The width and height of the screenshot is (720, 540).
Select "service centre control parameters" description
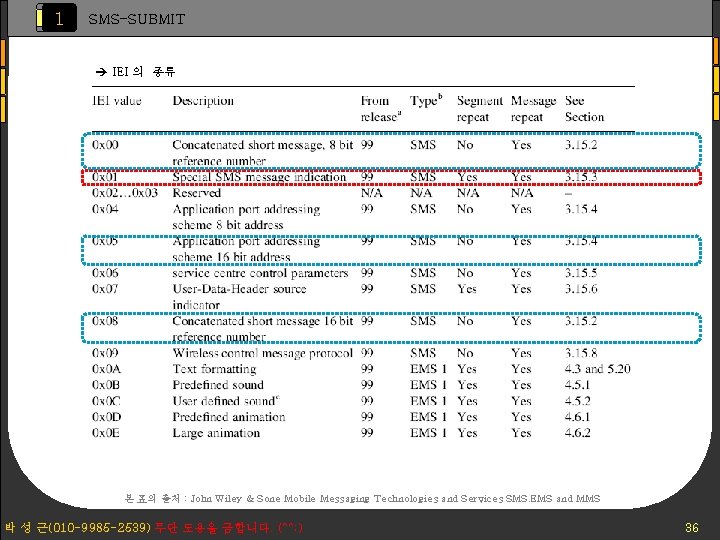pos(260,273)
